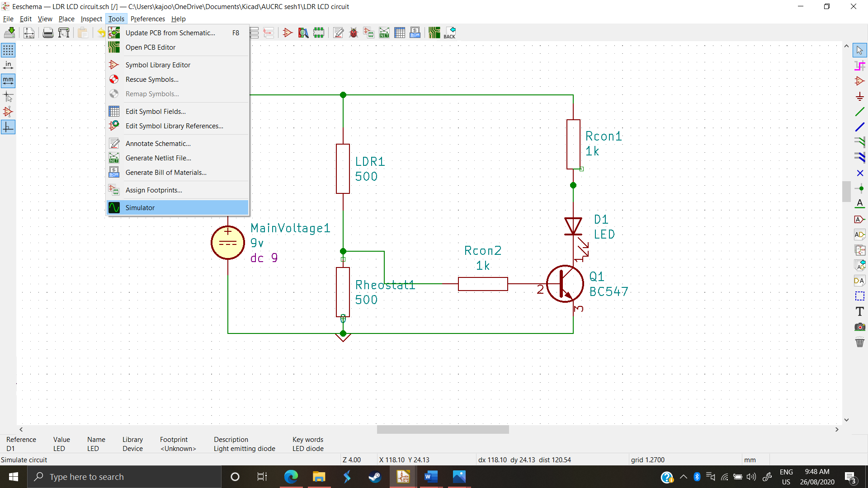Select the Place No Connect Flag tool
Screen dimensions: 868x488
(x=860, y=173)
